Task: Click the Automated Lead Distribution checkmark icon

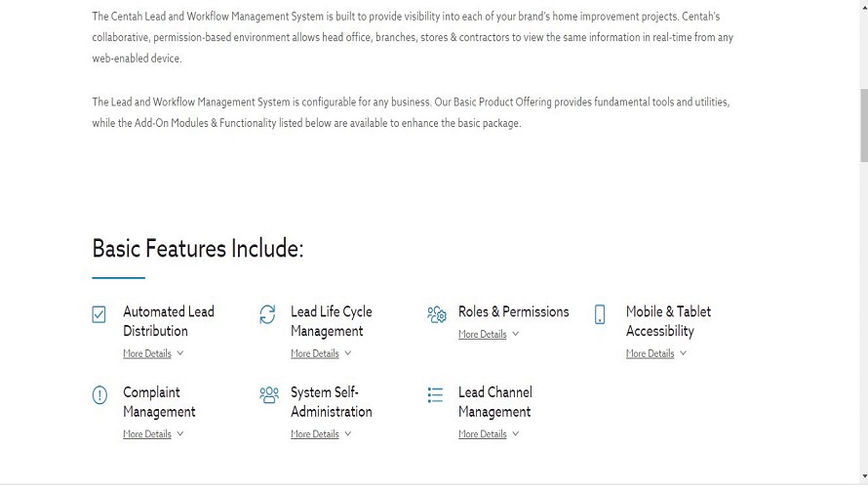Action: pos(99,314)
